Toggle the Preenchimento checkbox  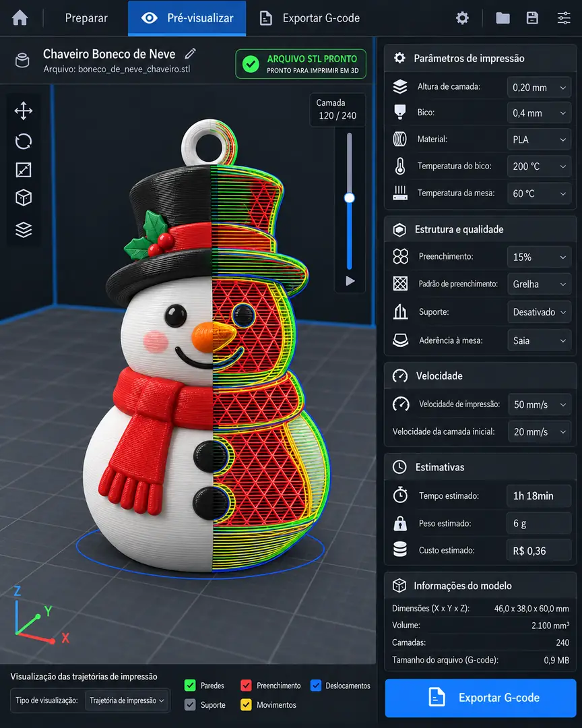[x=246, y=686]
